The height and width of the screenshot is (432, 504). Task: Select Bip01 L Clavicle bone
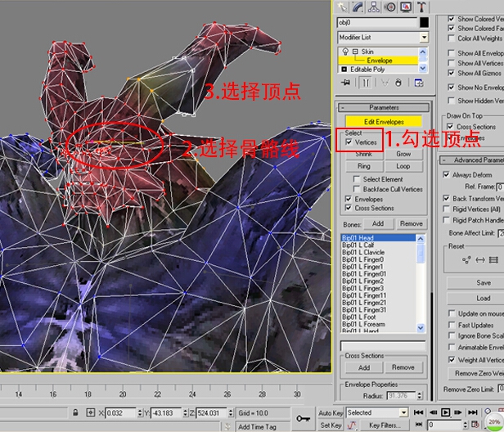click(363, 252)
